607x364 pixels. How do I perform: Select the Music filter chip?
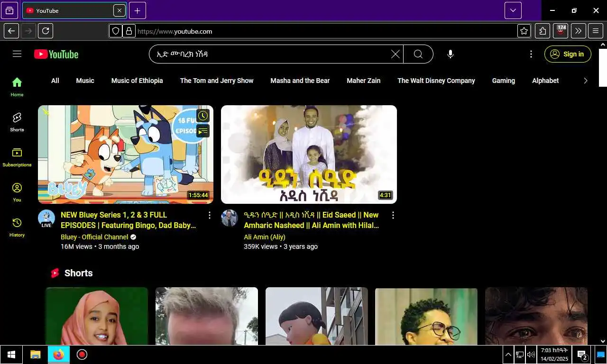pyautogui.click(x=85, y=81)
